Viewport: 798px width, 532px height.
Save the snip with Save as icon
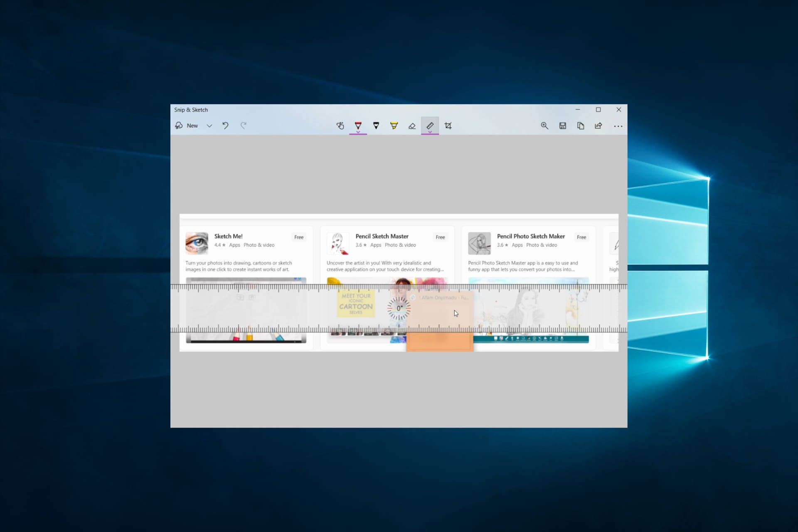pyautogui.click(x=563, y=126)
